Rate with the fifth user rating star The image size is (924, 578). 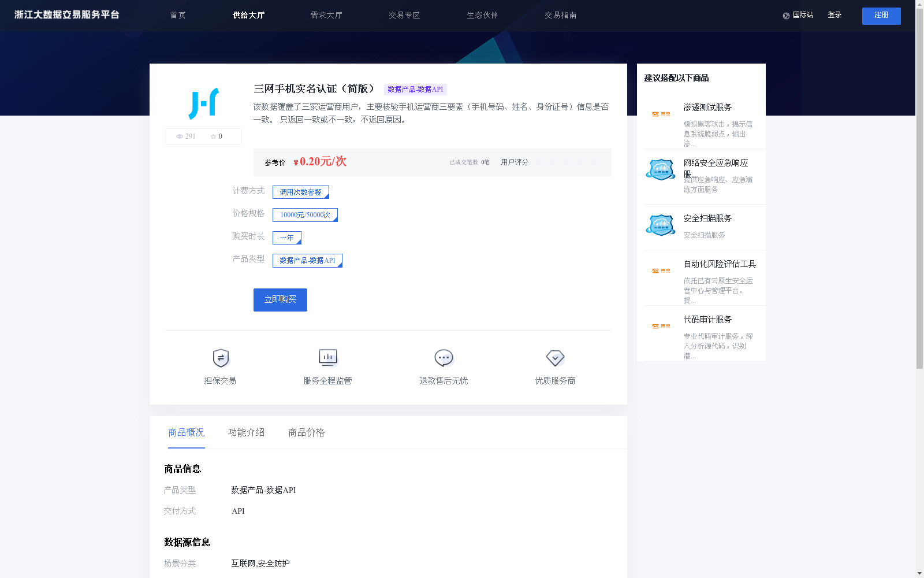(x=594, y=162)
